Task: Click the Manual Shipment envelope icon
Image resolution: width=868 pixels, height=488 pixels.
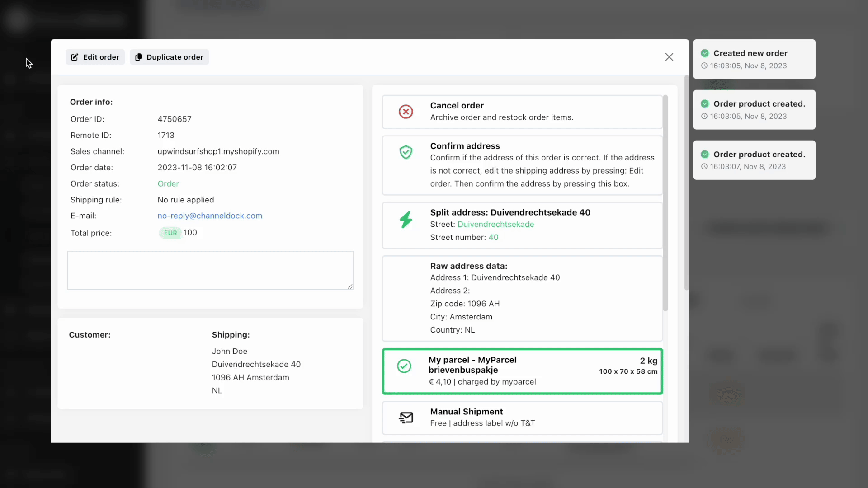Action: click(406, 418)
